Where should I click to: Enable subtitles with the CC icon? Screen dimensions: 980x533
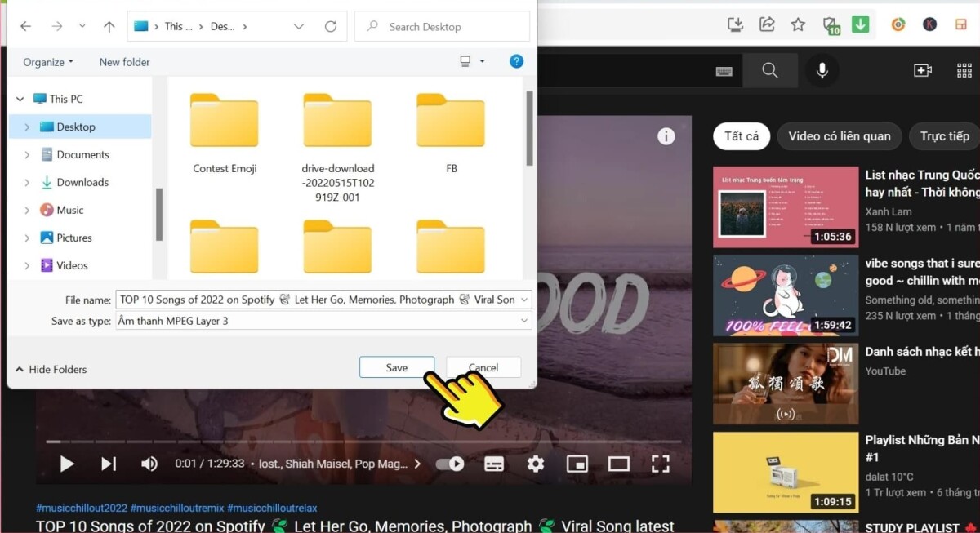point(494,464)
